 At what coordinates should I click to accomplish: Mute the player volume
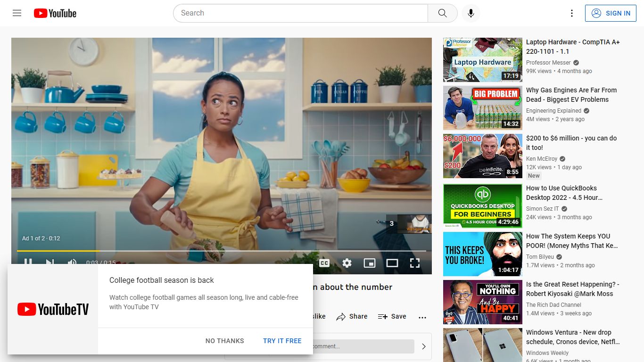pyautogui.click(x=72, y=261)
